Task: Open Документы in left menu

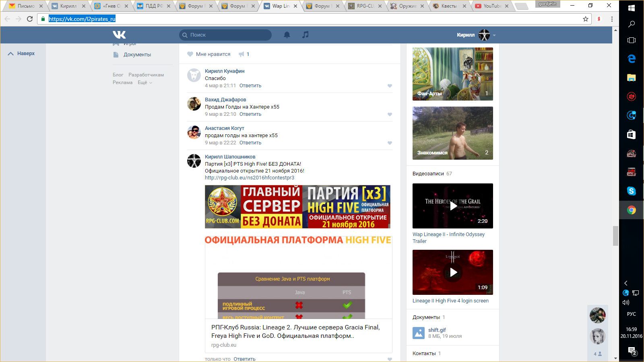Action: point(137,55)
